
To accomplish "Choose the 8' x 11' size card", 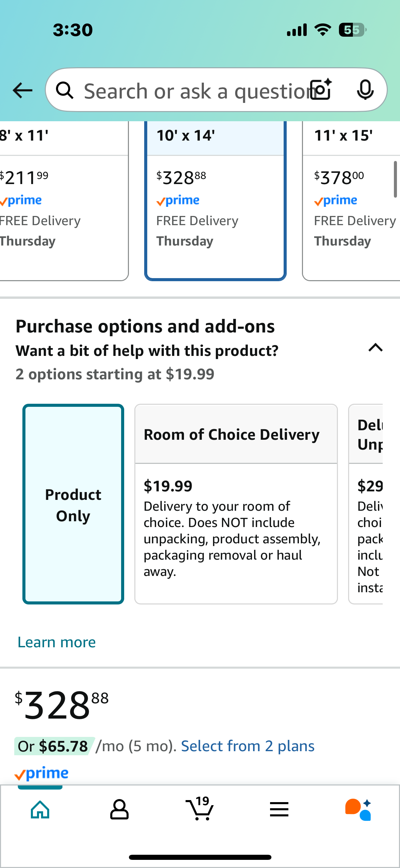I will tap(64, 201).
